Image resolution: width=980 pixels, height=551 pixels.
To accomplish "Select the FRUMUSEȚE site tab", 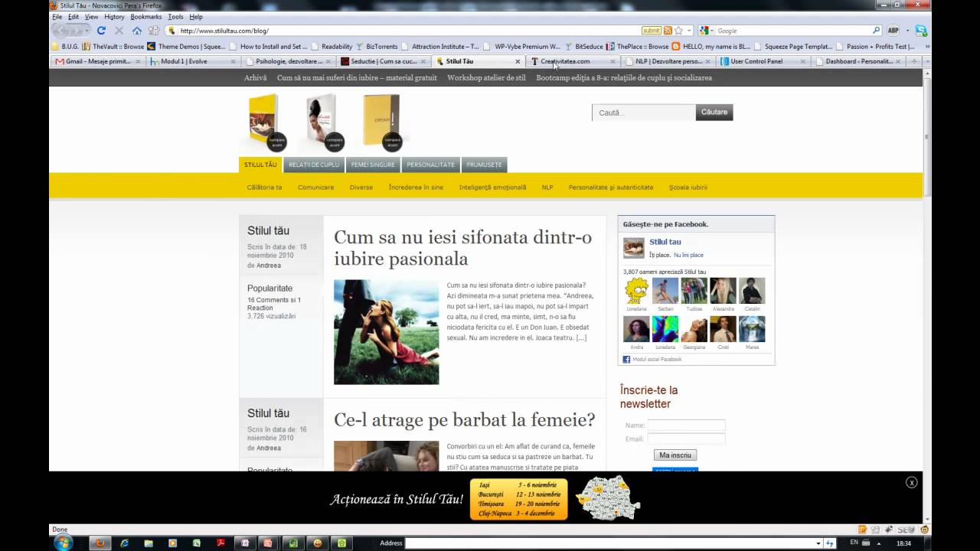I will (x=484, y=165).
